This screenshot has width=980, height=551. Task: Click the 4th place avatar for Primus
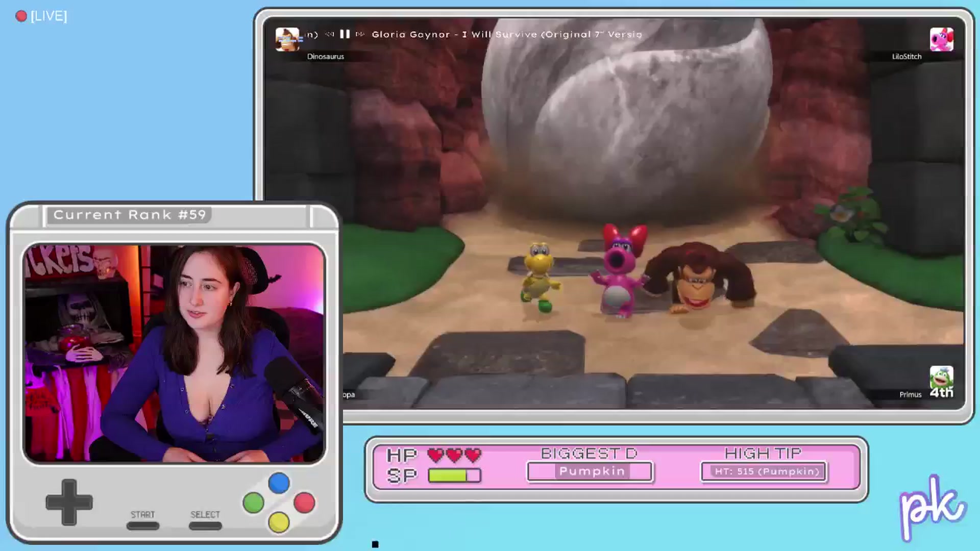(x=941, y=378)
